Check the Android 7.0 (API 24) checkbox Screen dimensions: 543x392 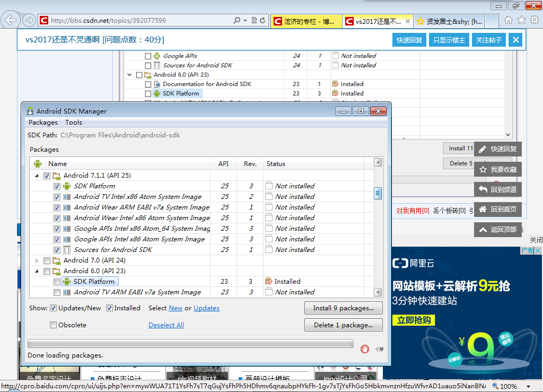point(47,260)
